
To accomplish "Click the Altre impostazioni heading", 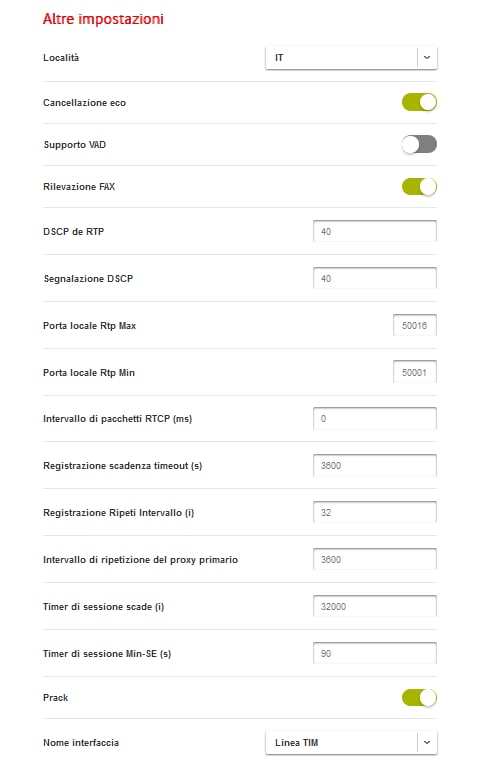I will [x=103, y=19].
